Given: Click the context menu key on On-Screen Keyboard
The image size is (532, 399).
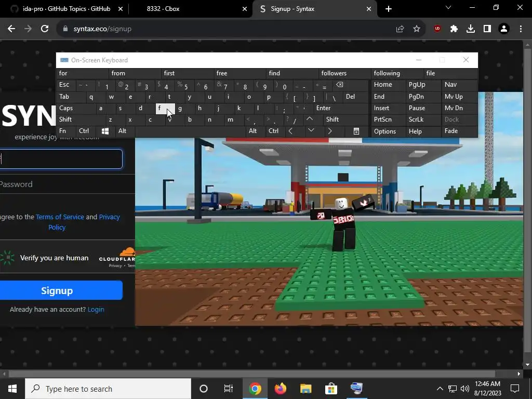Looking at the screenshot, I should click(x=356, y=131).
